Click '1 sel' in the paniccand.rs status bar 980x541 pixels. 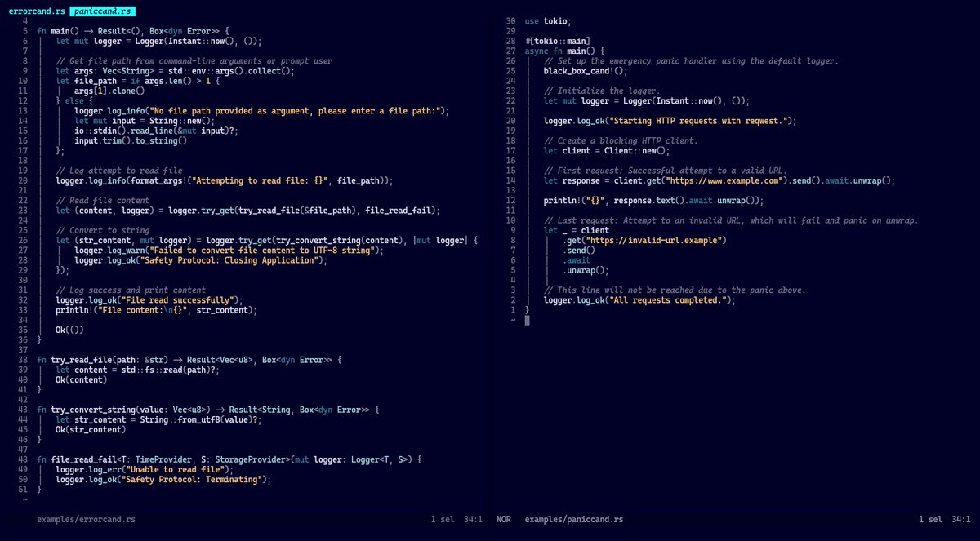click(x=930, y=519)
